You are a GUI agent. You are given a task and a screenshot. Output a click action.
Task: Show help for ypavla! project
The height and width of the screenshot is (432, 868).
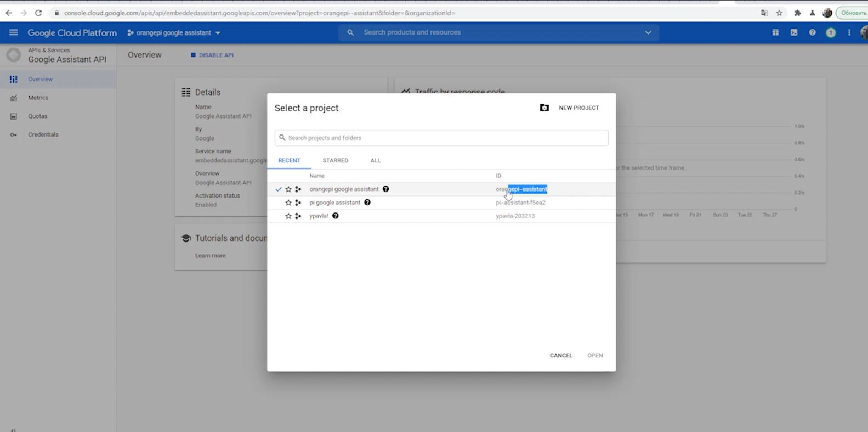336,216
